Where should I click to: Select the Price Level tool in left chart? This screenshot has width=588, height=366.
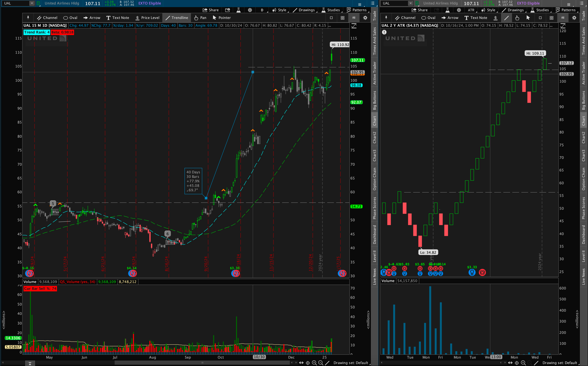tap(147, 18)
